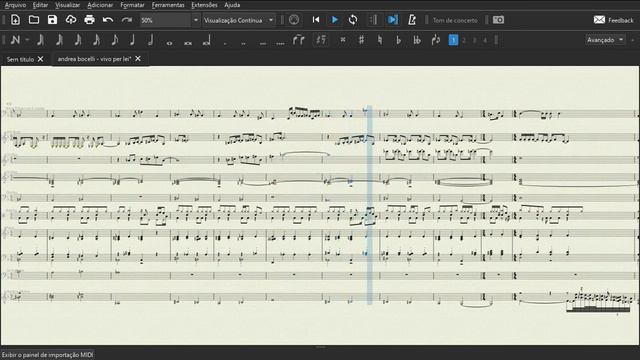The width and height of the screenshot is (640, 360).
Task: Open the Ajuda menu
Action: point(232,5)
